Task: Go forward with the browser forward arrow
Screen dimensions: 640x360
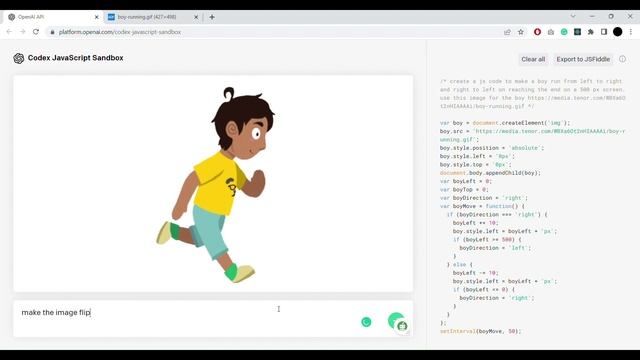Action: pos(22,32)
